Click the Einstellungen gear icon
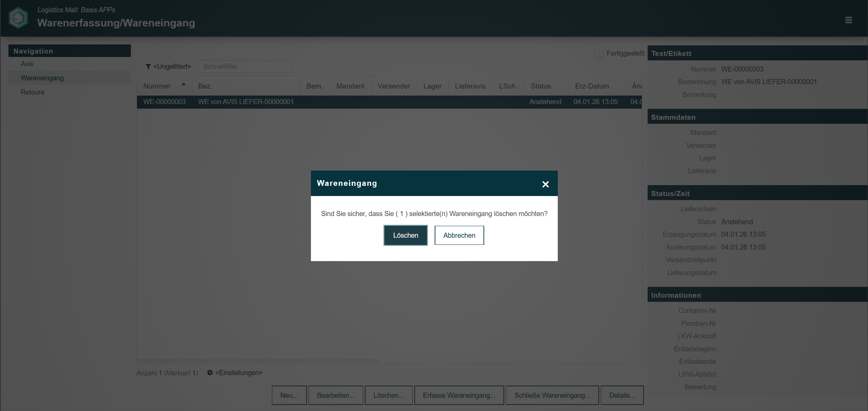 [x=210, y=373]
